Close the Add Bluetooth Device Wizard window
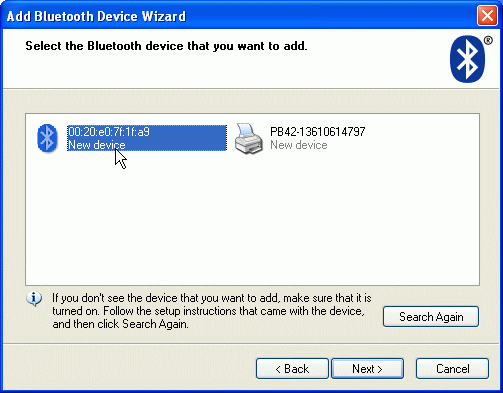 [487, 16]
